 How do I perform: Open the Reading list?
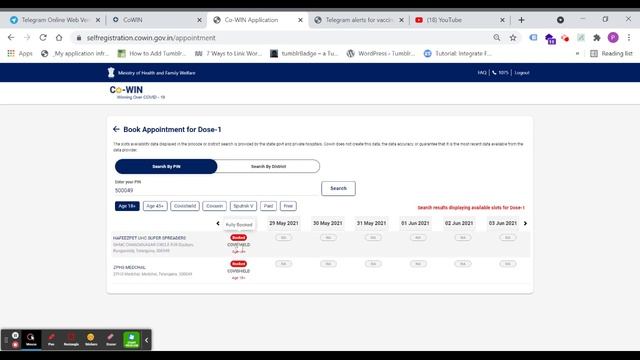pos(611,53)
